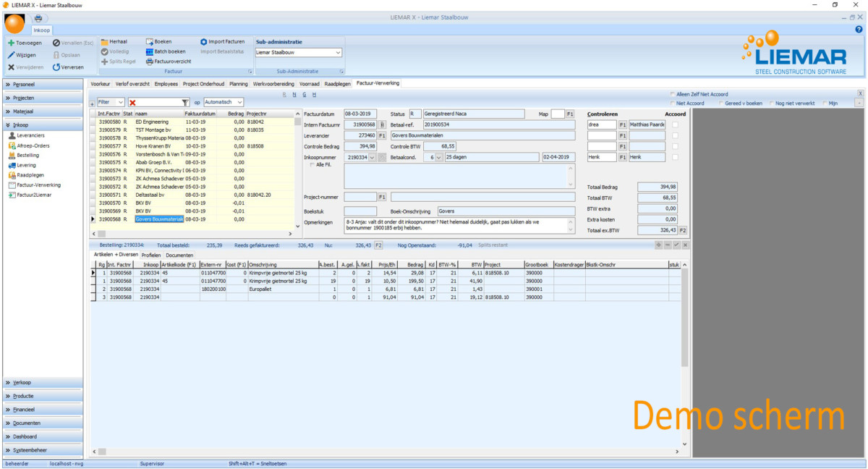The height and width of the screenshot is (469, 868).
Task: Click the F1 lookup button next to Leverancier
Action: (382, 135)
